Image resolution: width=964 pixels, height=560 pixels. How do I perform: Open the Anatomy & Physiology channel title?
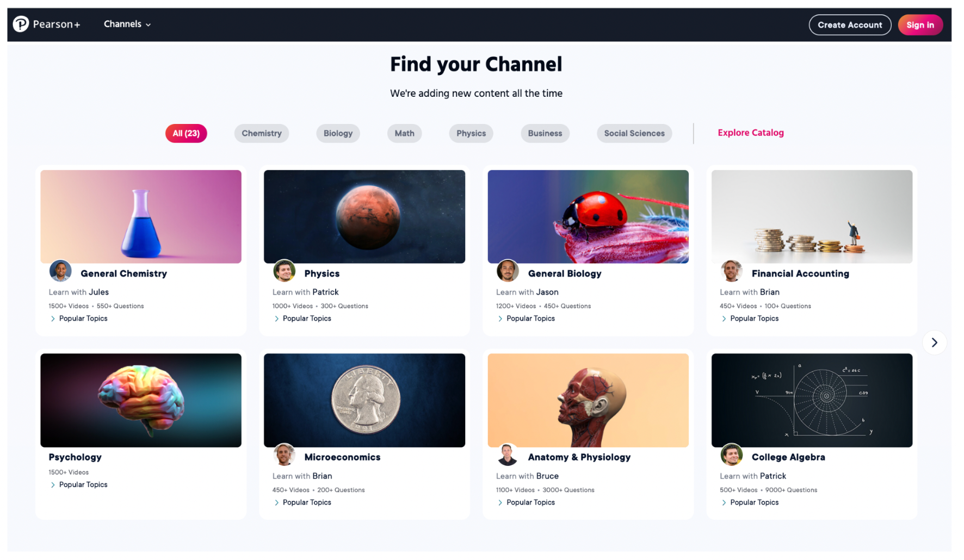click(x=579, y=457)
